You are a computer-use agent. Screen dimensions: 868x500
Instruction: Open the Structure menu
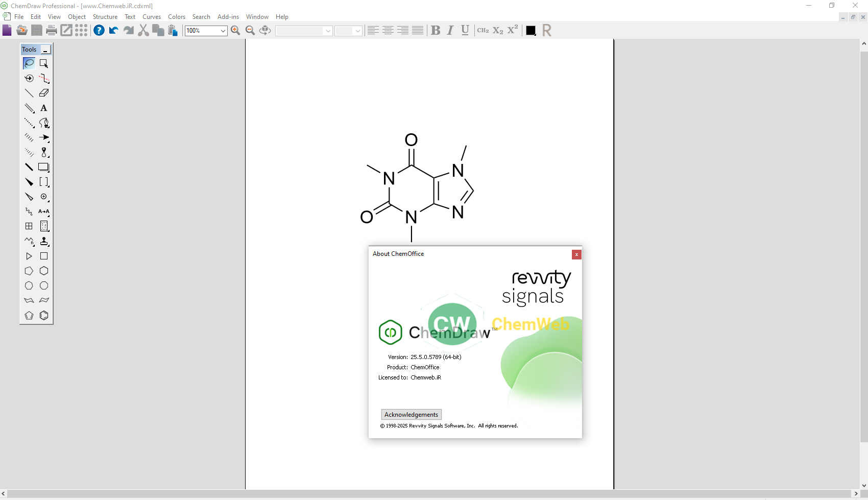point(105,17)
